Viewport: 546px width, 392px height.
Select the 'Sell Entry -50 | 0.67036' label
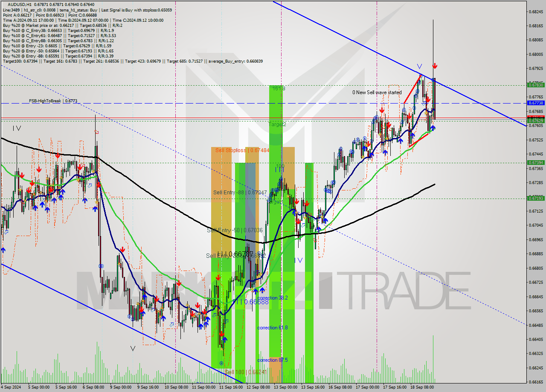coord(235,230)
